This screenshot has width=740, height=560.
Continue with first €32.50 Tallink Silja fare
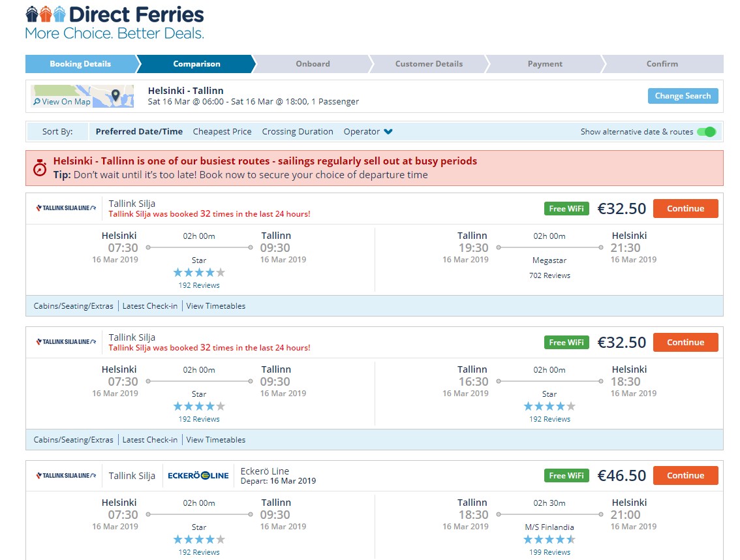pyautogui.click(x=685, y=208)
